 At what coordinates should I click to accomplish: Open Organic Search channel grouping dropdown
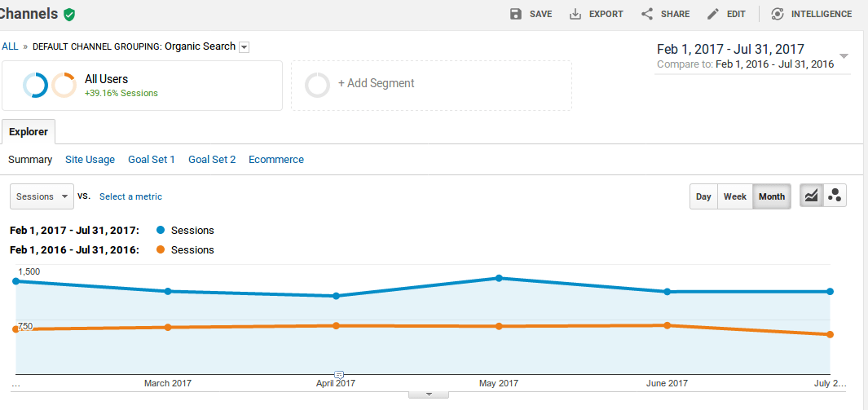click(244, 47)
